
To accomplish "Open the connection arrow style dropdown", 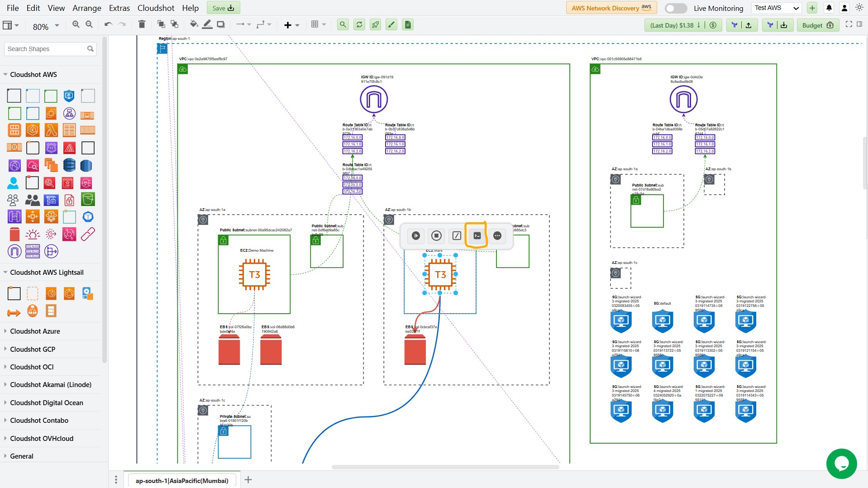I will 243,24.
